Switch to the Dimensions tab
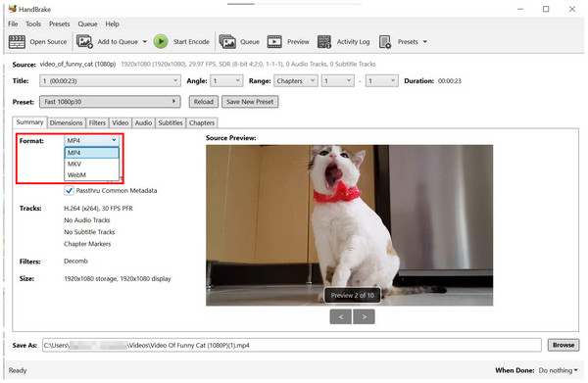This screenshot has width=588, height=383. (66, 122)
